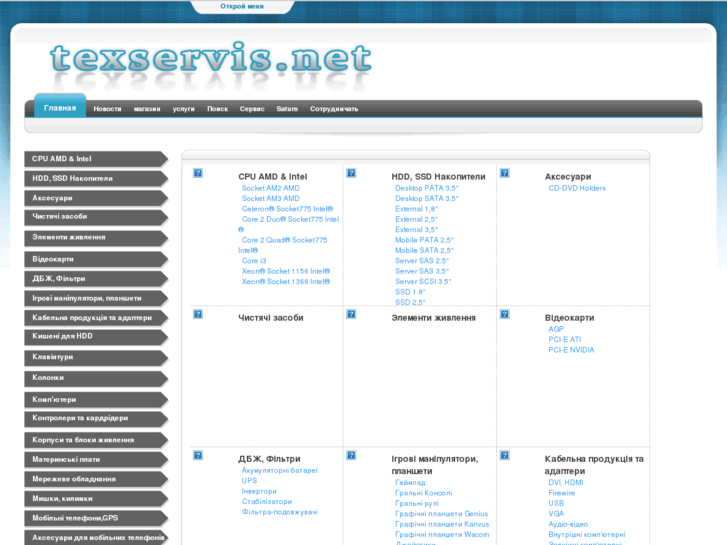Open the Desktop PATA 3.5" link
The image size is (727, 545).
click(x=427, y=188)
